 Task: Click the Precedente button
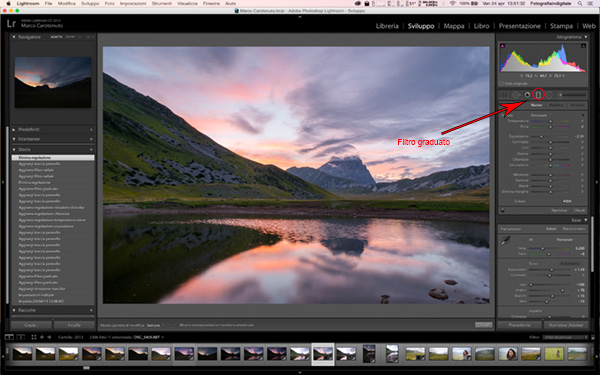(519, 325)
